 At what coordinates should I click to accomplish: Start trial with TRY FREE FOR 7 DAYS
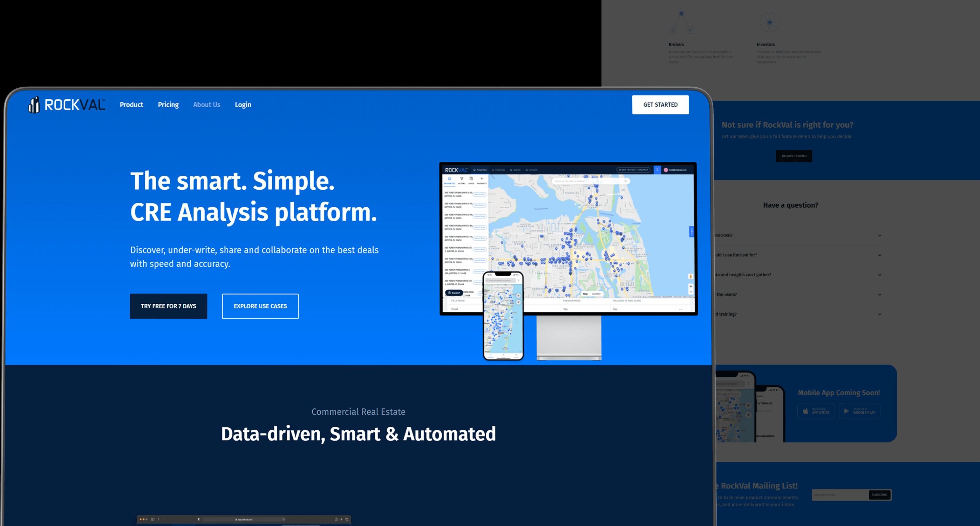(169, 306)
